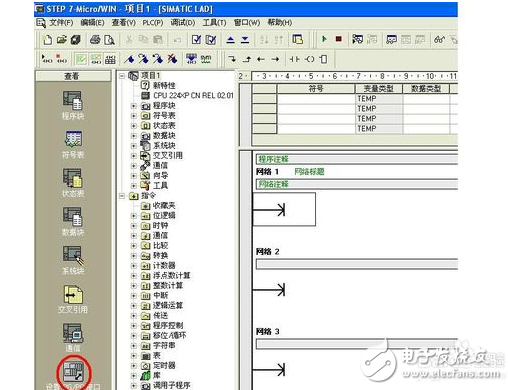Click the Download to PLC arrow icon
The width and height of the screenshot is (508, 390).
245,40
